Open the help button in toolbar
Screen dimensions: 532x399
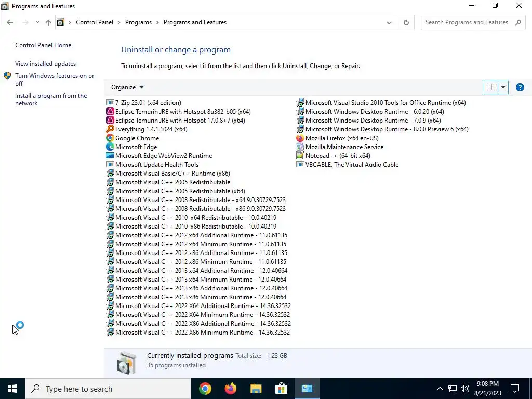pos(520,87)
